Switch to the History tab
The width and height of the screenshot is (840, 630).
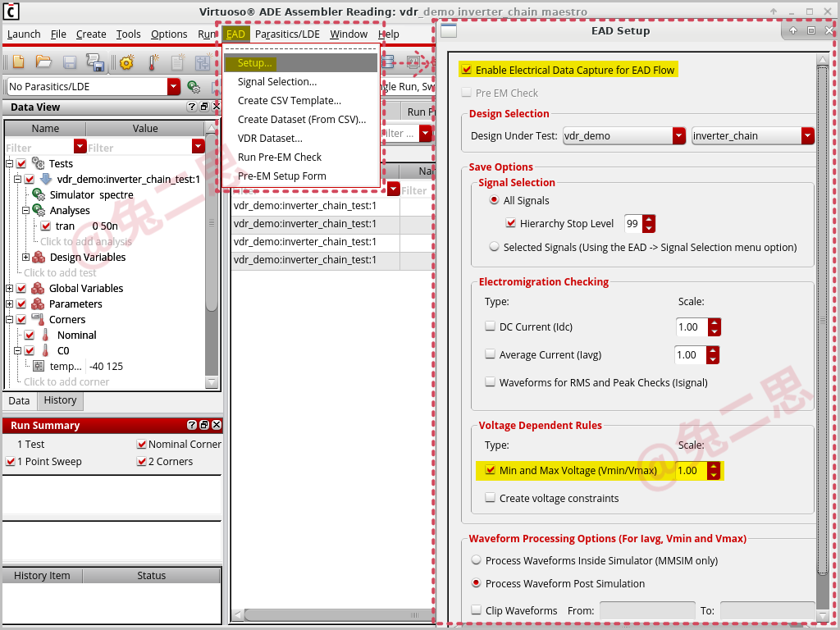pyautogui.click(x=60, y=400)
